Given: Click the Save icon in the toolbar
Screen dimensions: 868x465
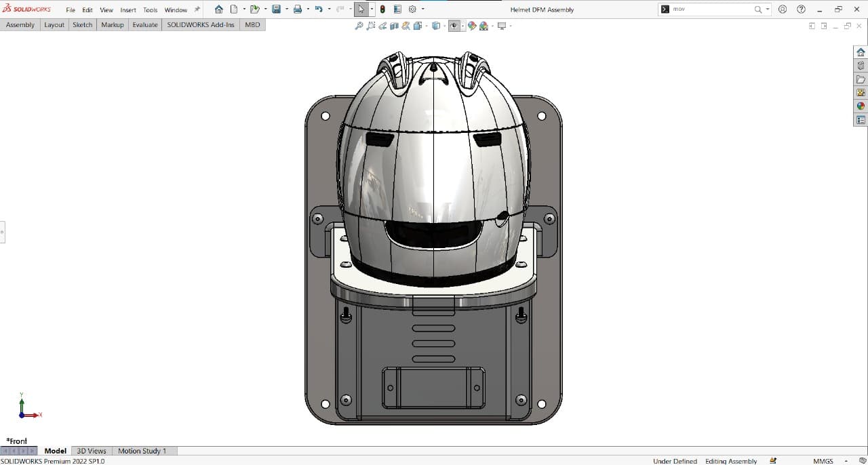Looking at the screenshot, I should tap(276, 9).
